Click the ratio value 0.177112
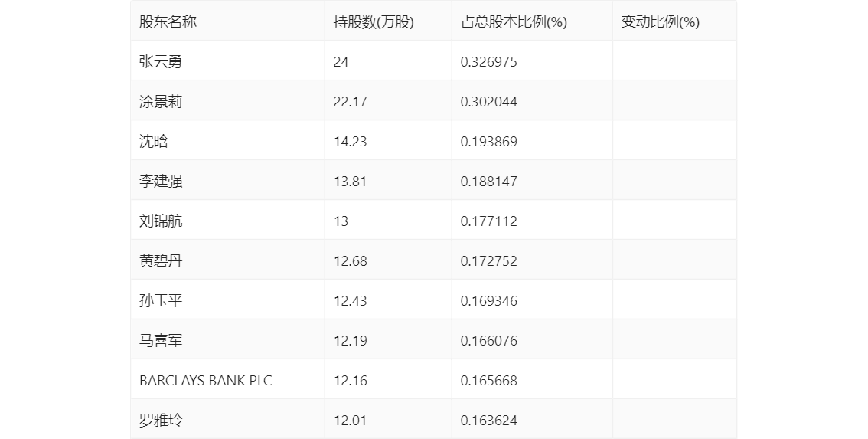The height and width of the screenshot is (439, 868). (489, 221)
